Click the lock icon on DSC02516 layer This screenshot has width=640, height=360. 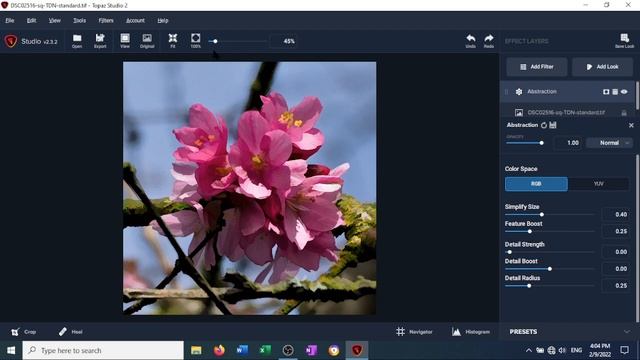(624, 113)
